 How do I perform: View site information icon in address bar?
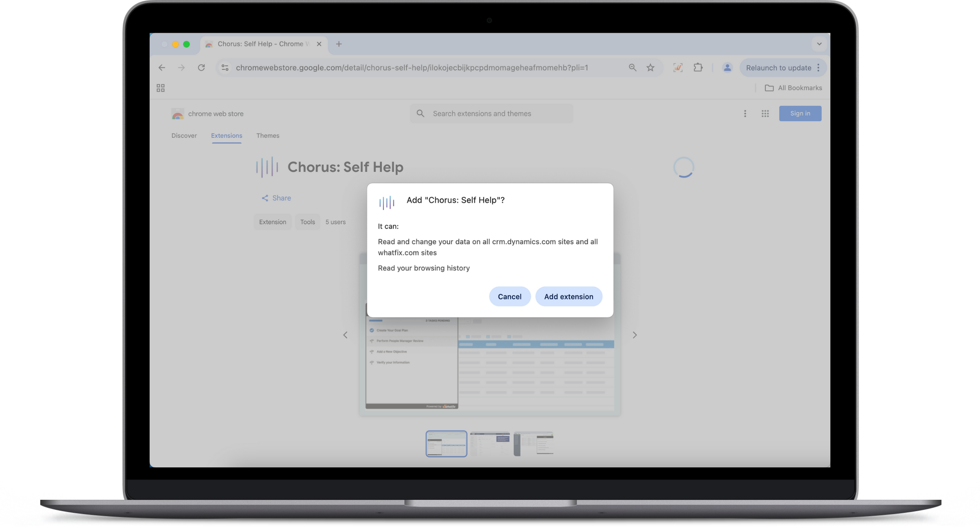[225, 68]
